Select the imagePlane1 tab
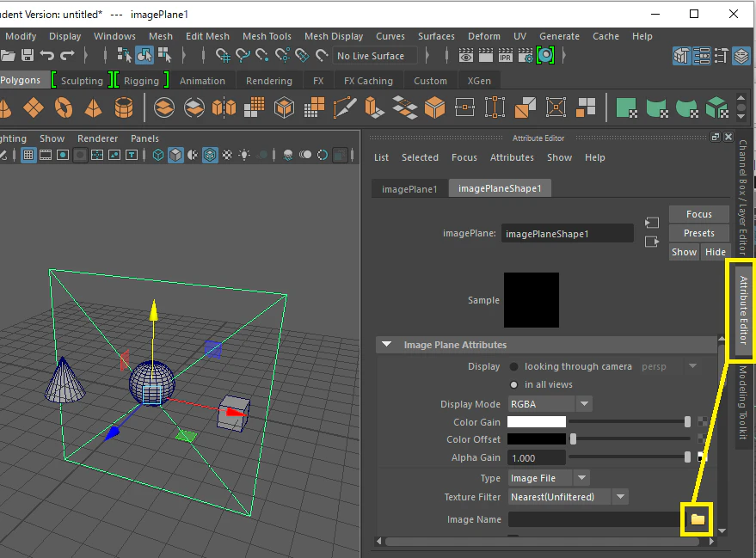The width and height of the screenshot is (756, 558). [409, 189]
